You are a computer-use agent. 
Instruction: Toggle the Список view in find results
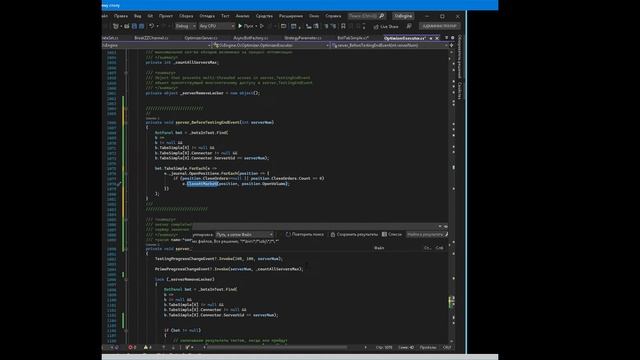(392, 235)
